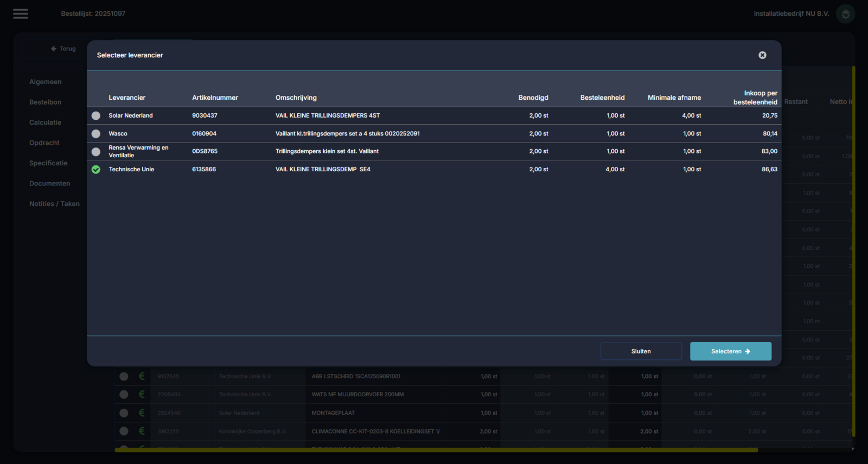This screenshot has height=464, width=868.
Task: Click the Solar Nederland supplier name
Action: click(131, 115)
